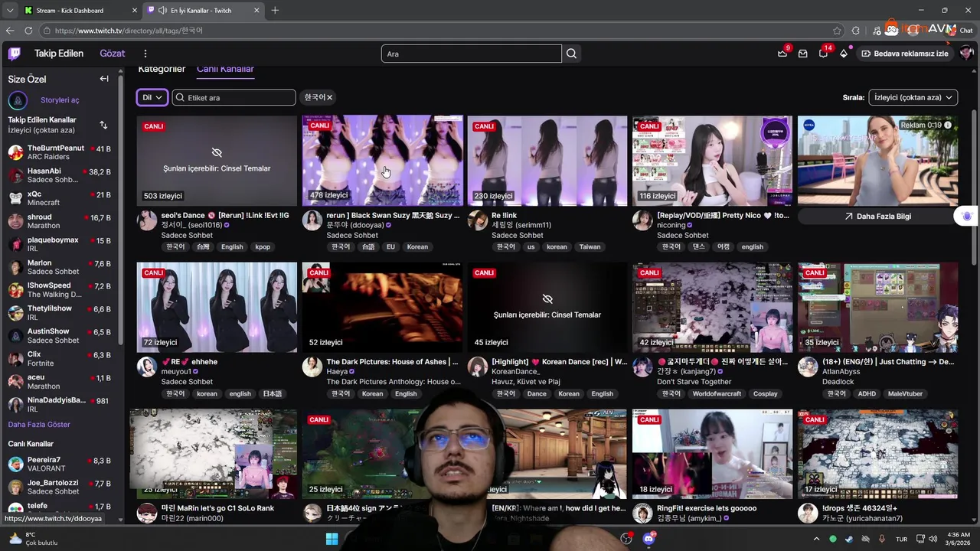Click ddooyaa channel avatar
980x551 pixels.
click(x=312, y=220)
